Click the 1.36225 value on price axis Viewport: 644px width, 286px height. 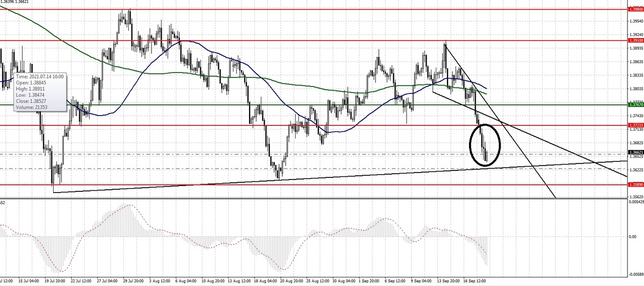(635, 170)
